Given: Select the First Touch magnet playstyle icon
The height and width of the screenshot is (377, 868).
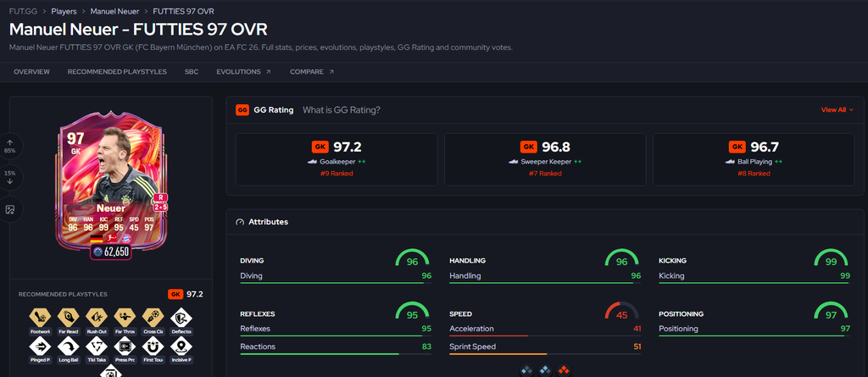Looking at the screenshot, I should tap(153, 347).
